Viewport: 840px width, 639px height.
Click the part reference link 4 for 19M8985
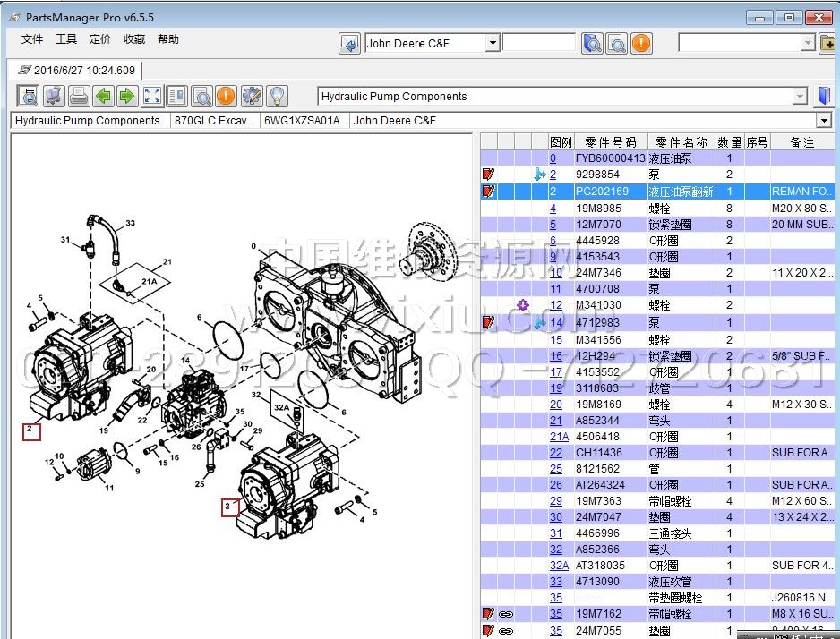pos(553,209)
